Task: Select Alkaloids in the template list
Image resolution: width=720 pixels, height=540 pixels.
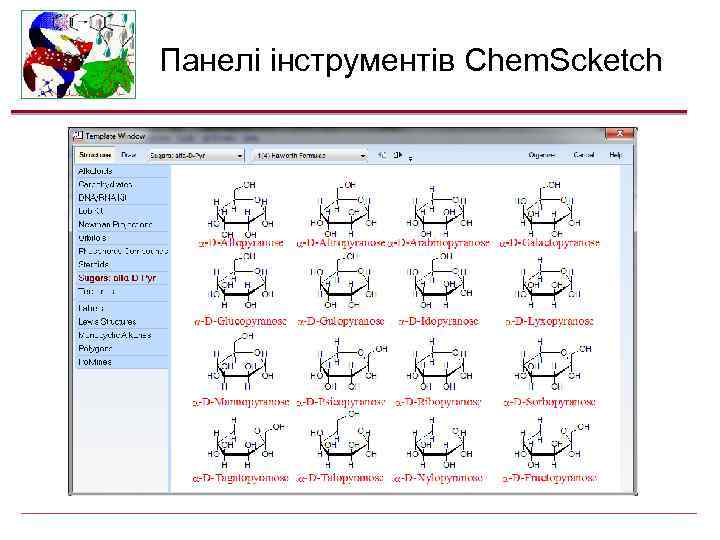Action: [x=122, y=171]
